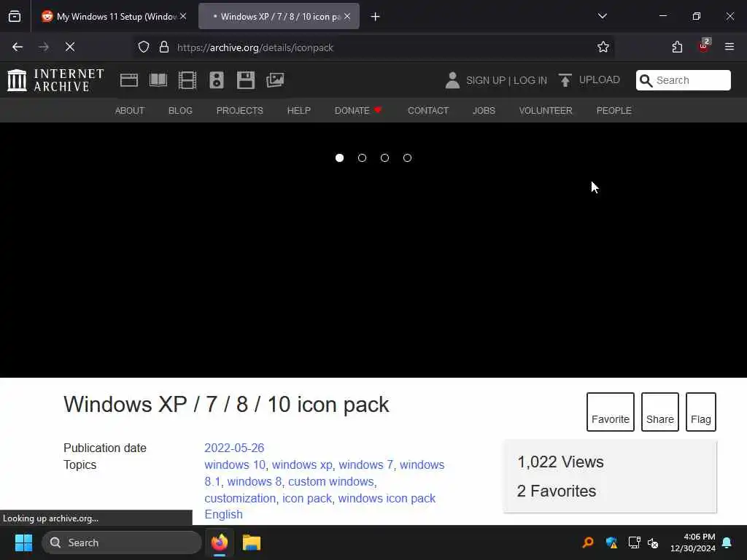This screenshot has width=747, height=560.
Task: Open the DONATE menu item
Action: (x=358, y=111)
